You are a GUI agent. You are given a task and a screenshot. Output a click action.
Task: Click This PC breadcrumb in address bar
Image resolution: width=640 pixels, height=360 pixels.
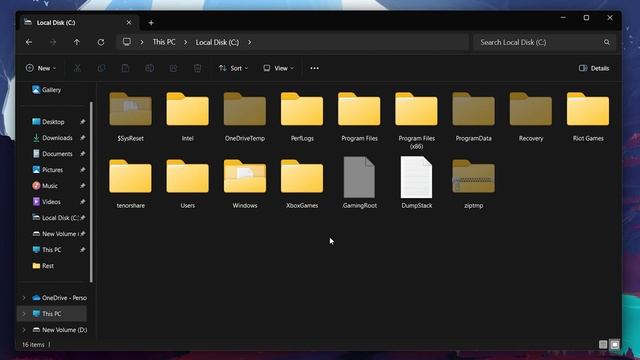click(164, 42)
